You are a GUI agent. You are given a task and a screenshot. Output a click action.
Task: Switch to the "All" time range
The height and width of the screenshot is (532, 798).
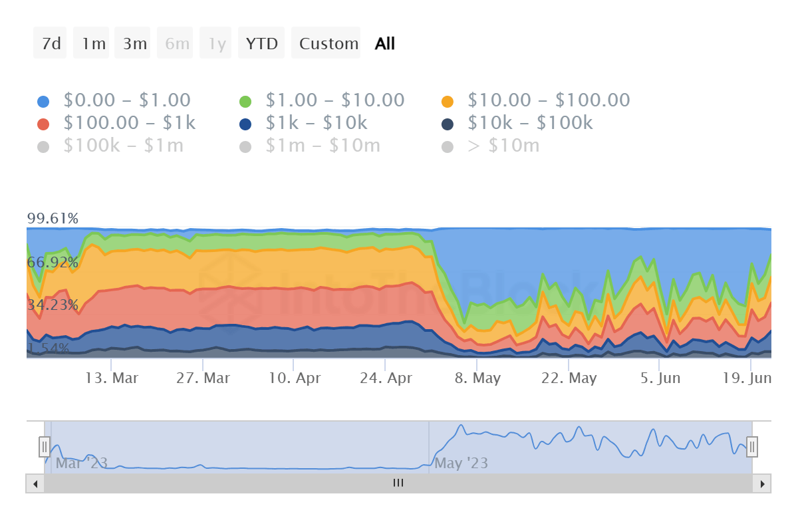click(384, 43)
